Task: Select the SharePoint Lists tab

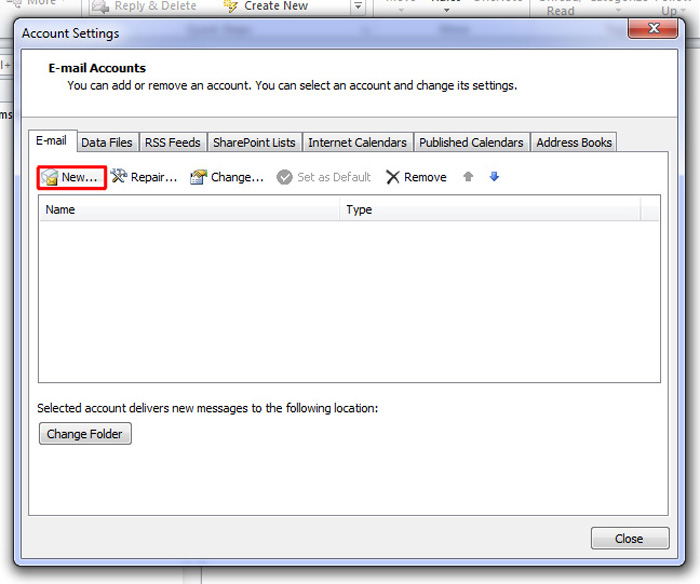Action: pos(254,142)
